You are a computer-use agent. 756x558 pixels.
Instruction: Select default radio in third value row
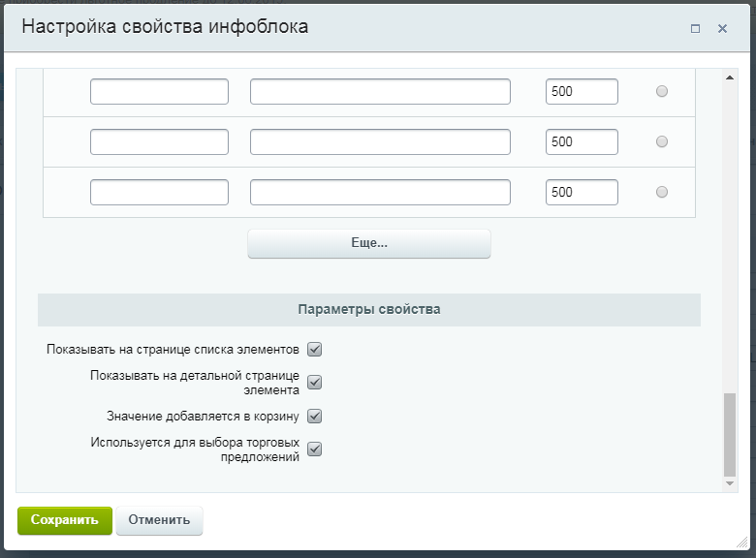[662, 192]
